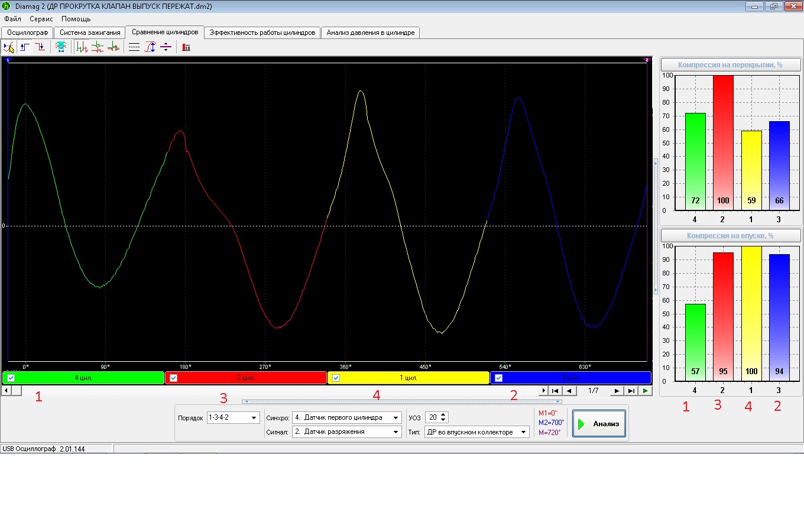Open the Эффективность работы цилиндров tab
The image size is (804, 532).
(262, 33)
